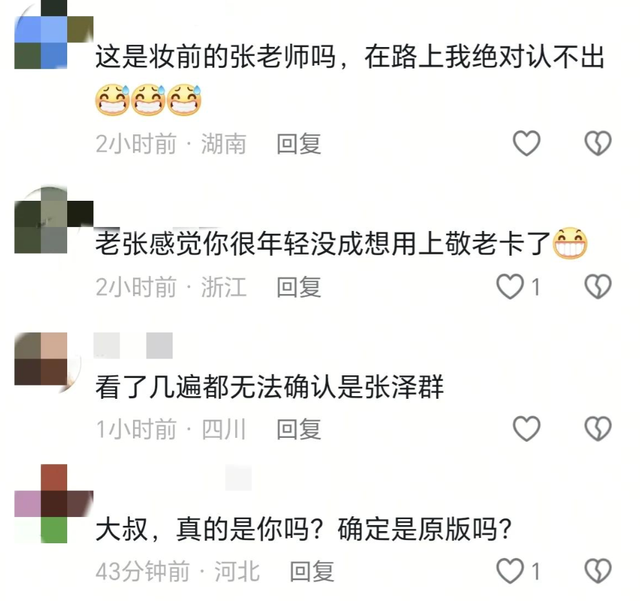Dislike the comment from 湖南
640x601 pixels.
(598, 143)
